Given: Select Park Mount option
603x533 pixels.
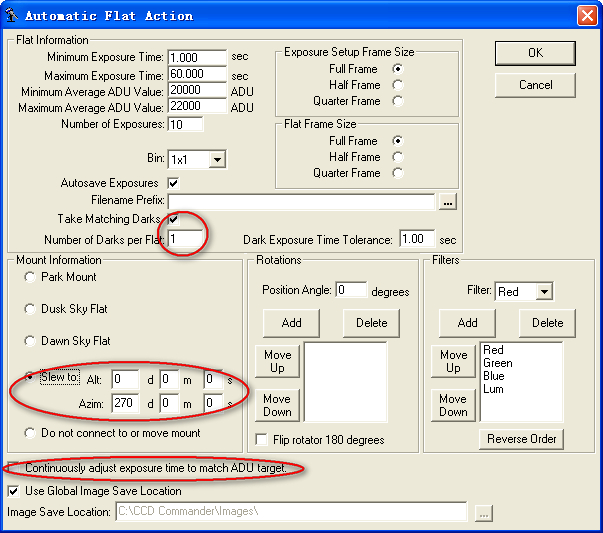Looking at the screenshot, I should (x=30, y=277).
